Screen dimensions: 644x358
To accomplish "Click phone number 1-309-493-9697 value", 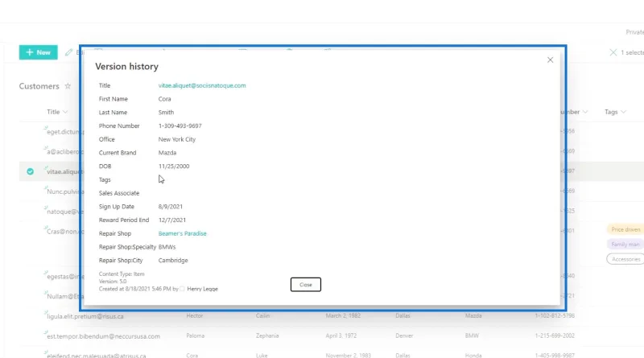I will click(x=180, y=126).
